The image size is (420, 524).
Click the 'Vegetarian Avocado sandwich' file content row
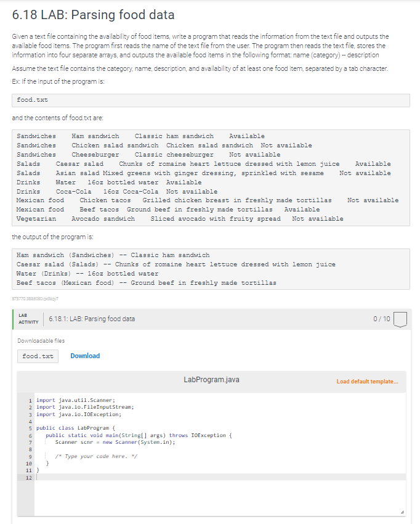pos(180,219)
